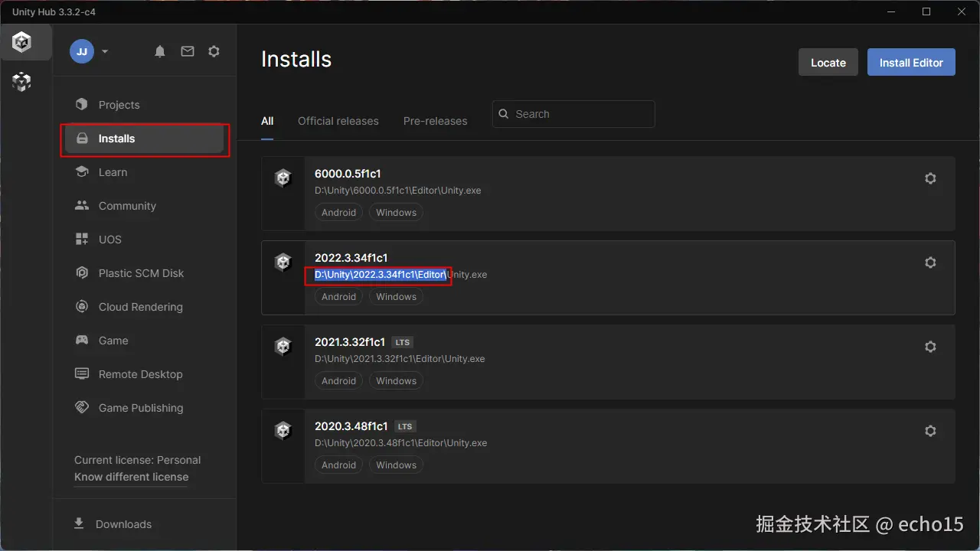Open the Game section
The image size is (980, 551).
point(145,341)
